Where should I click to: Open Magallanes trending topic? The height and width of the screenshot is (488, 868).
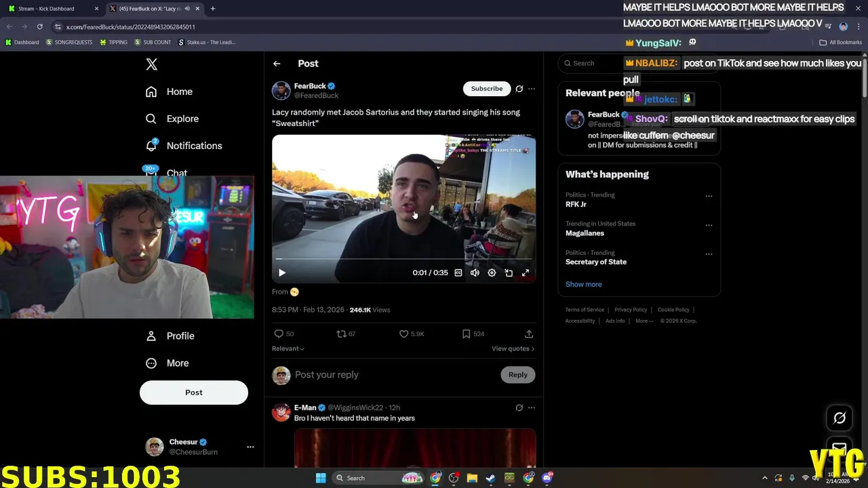click(x=585, y=233)
